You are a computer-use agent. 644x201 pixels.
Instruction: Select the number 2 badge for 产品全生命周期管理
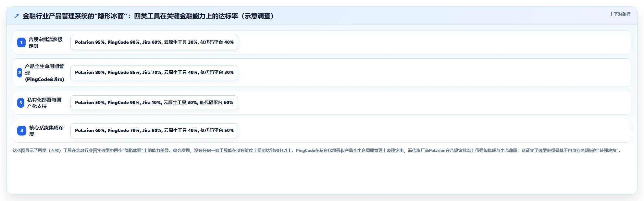(x=19, y=73)
